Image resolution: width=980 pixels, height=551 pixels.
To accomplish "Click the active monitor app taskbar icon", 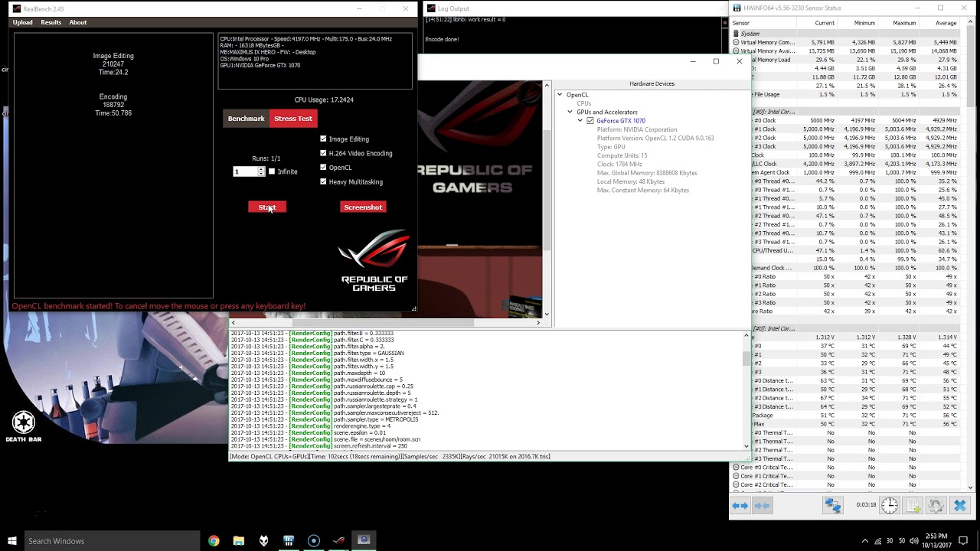I will [364, 540].
